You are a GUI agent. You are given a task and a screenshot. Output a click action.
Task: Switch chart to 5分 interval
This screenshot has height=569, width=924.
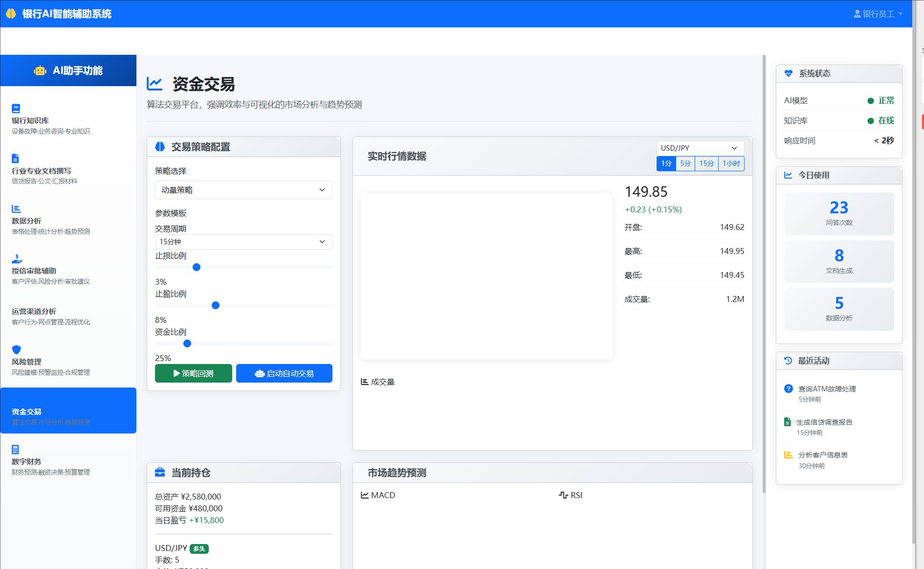click(685, 163)
